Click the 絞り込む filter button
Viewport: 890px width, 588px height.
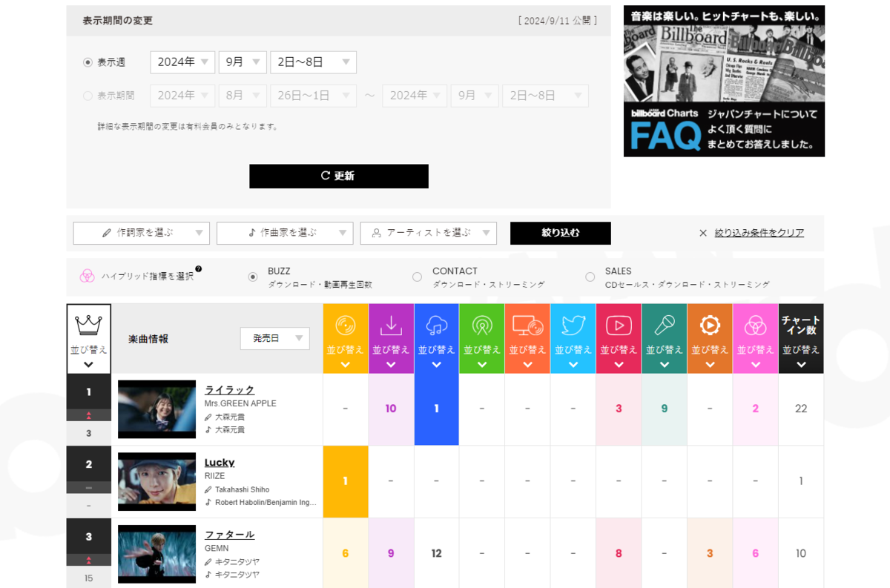pyautogui.click(x=561, y=233)
